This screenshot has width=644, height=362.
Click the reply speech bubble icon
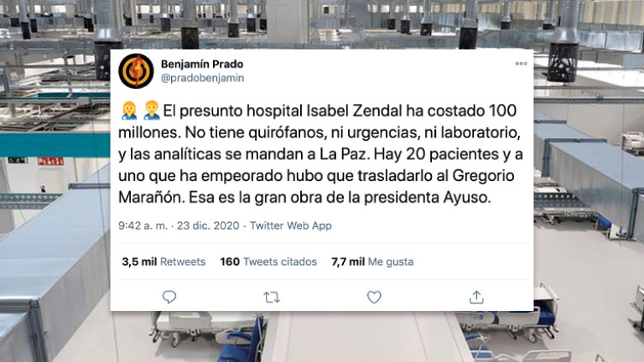(169, 297)
